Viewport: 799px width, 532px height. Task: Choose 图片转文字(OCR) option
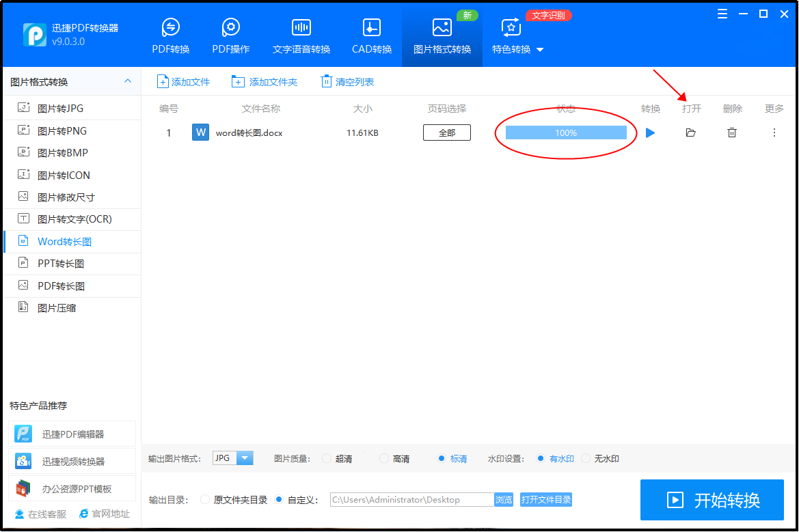[72, 219]
